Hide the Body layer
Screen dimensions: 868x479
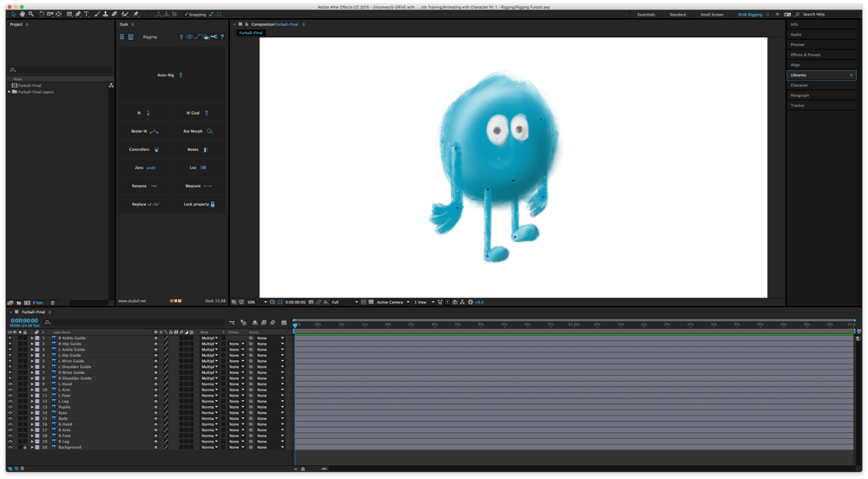click(10, 418)
